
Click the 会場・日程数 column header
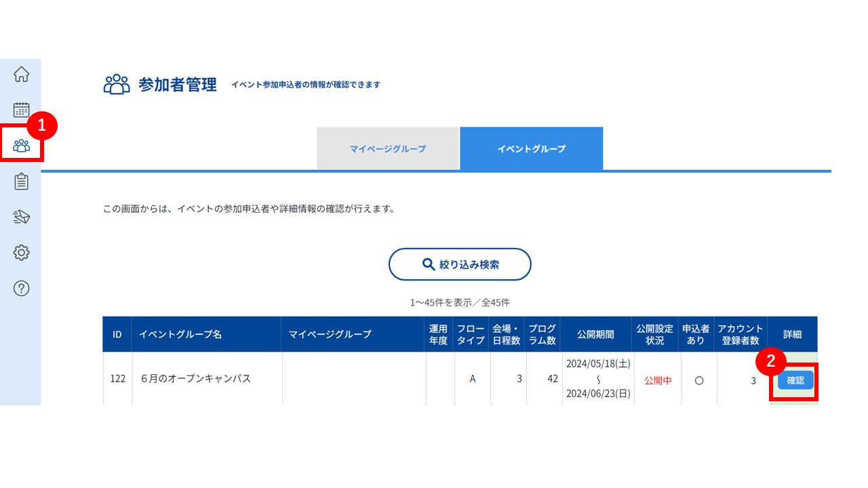(507, 334)
